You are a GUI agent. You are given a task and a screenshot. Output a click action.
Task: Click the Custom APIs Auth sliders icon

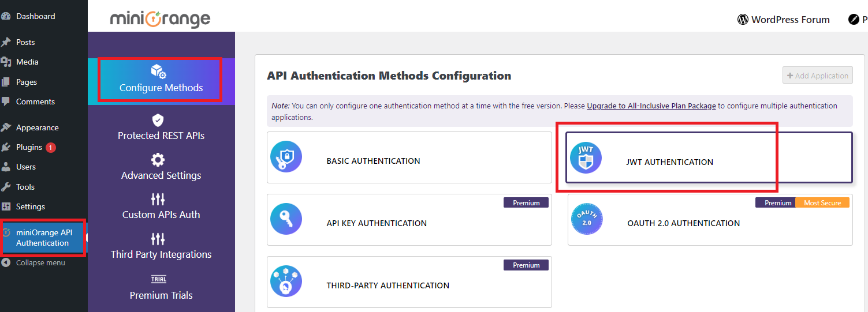(x=158, y=200)
